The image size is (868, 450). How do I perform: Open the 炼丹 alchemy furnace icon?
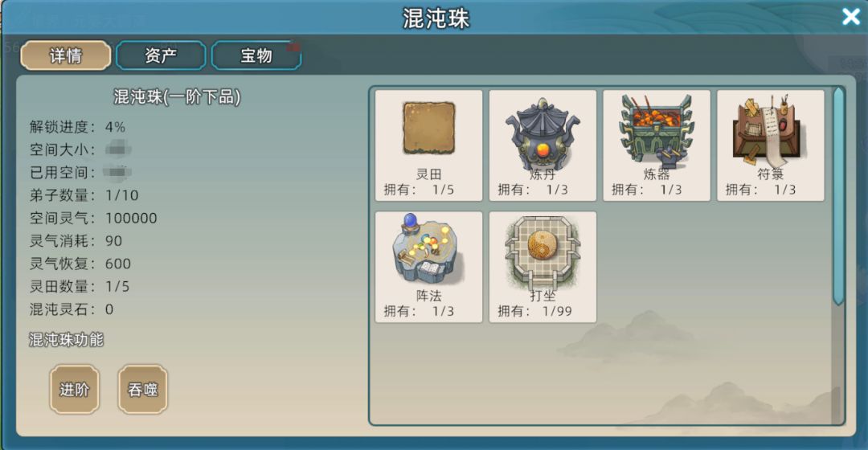point(542,134)
